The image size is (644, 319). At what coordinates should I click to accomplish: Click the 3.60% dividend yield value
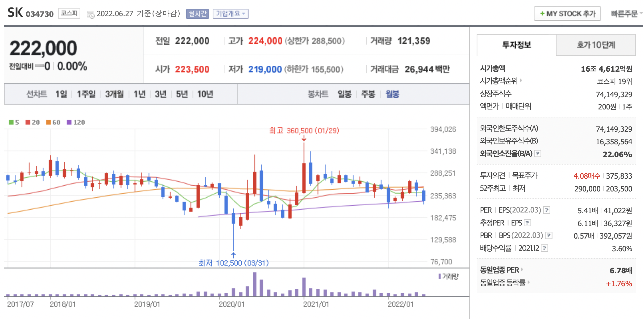pos(622,249)
